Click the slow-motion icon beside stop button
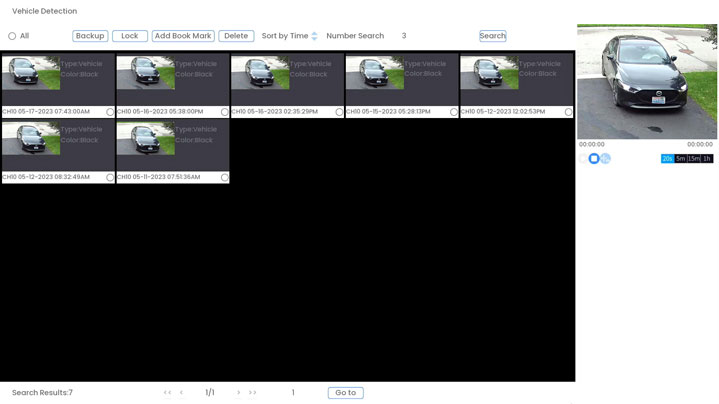This screenshot has width=719, height=404. (x=605, y=159)
